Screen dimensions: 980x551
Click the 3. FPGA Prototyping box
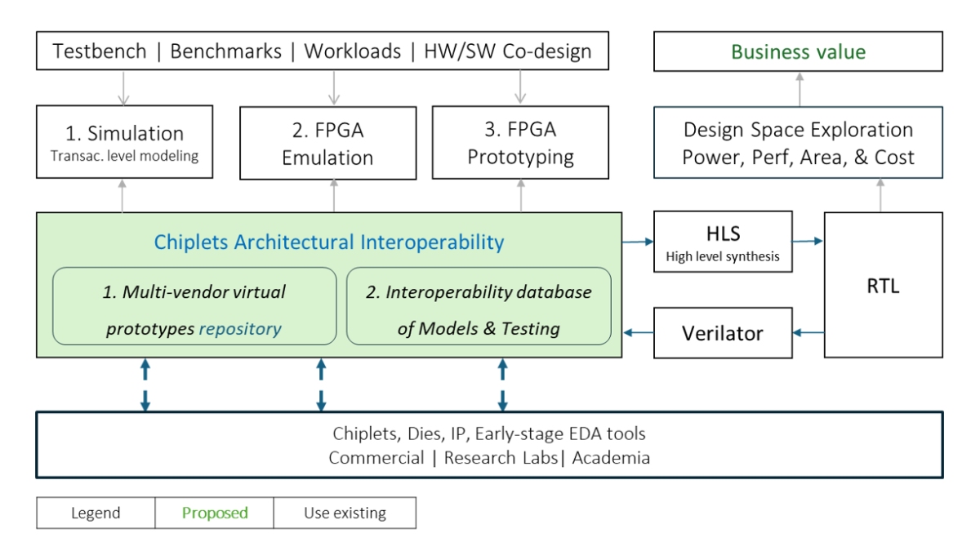point(520,142)
